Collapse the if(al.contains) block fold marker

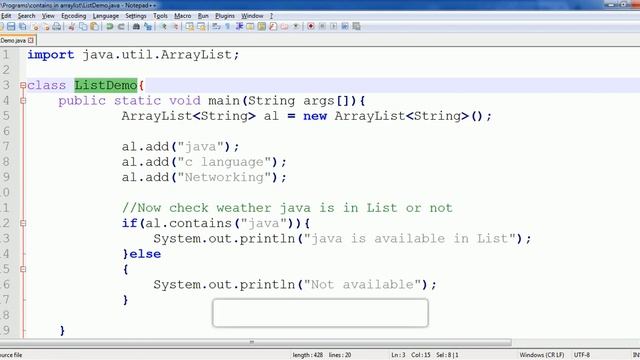click(23, 223)
